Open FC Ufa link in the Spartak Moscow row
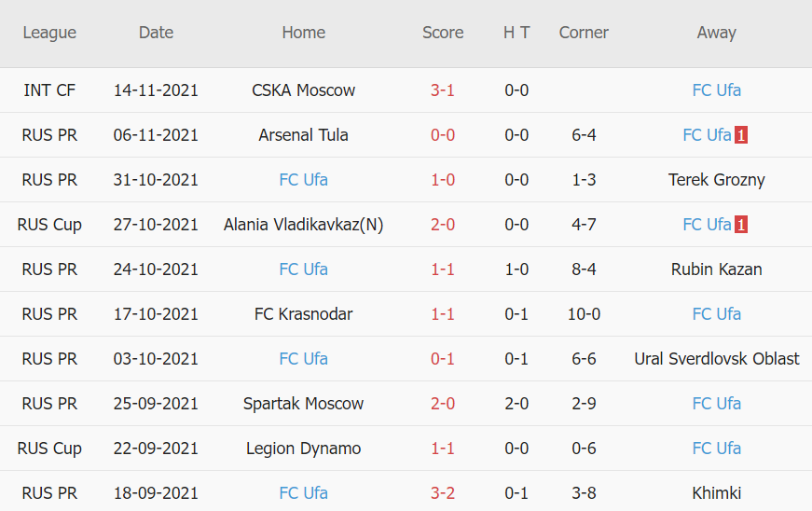This screenshot has height=511, width=812. pos(716,404)
